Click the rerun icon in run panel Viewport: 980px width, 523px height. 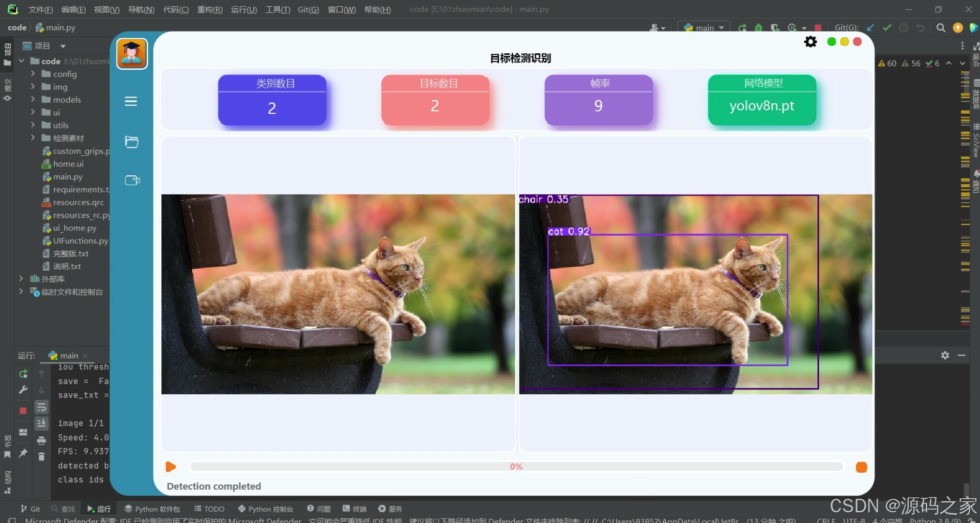pyautogui.click(x=23, y=374)
